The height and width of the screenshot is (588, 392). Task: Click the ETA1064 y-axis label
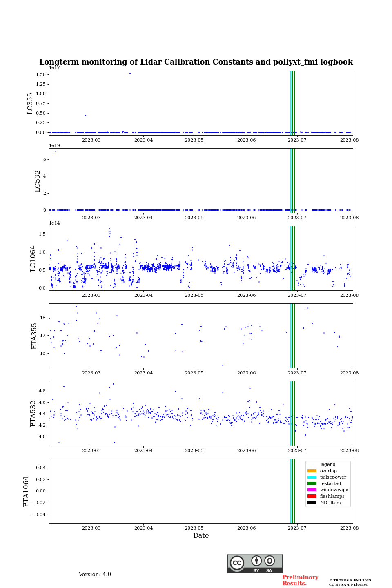pyautogui.click(x=26, y=491)
